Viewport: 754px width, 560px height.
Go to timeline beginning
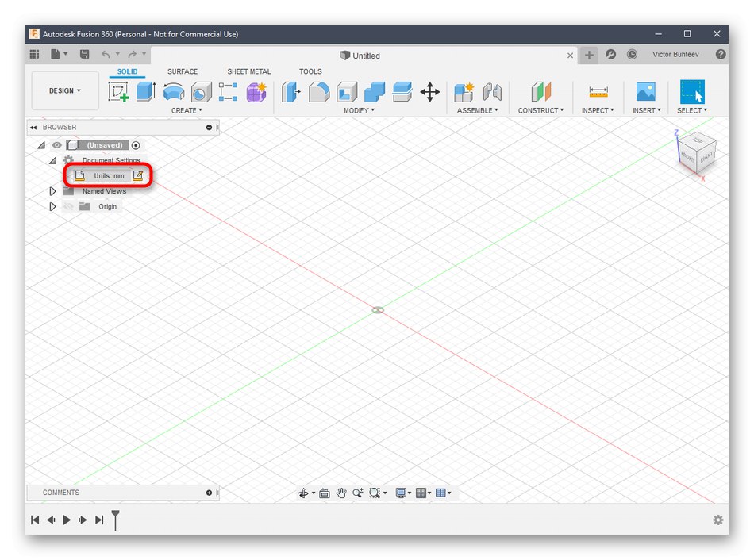(x=35, y=520)
